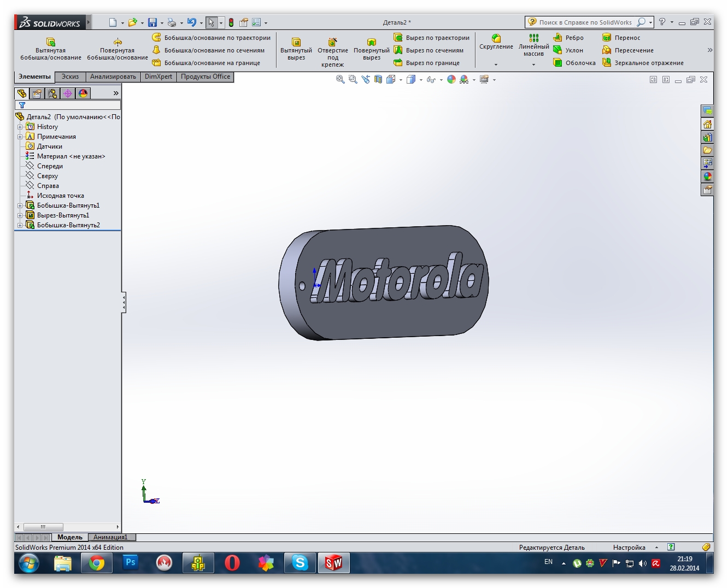
Task: Click the Edit Appearance color ball
Action: coord(451,79)
